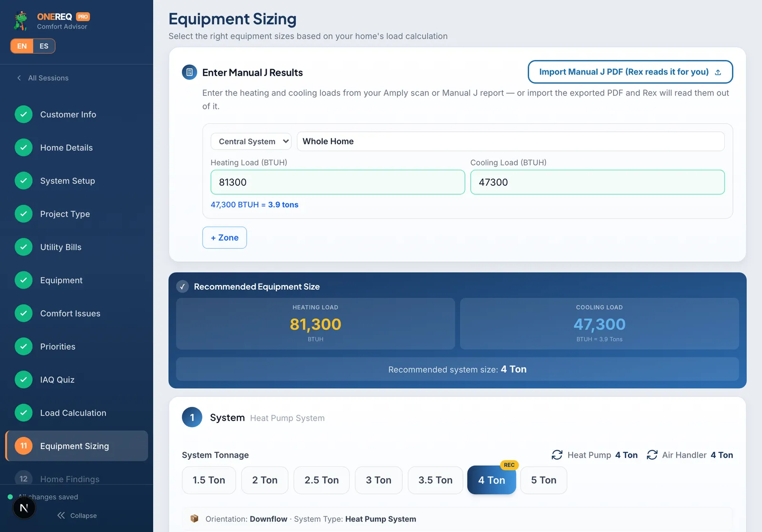The height and width of the screenshot is (532, 762).
Task: Collapse the sidebar
Action: pos(77,515)
